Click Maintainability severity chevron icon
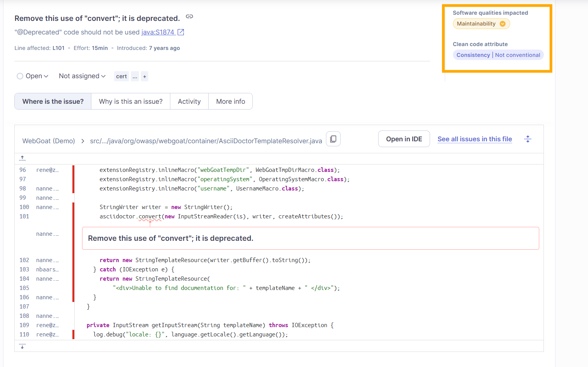Image resolution: width=588 pixels, height=367 pixels. (x=502, y=24)
